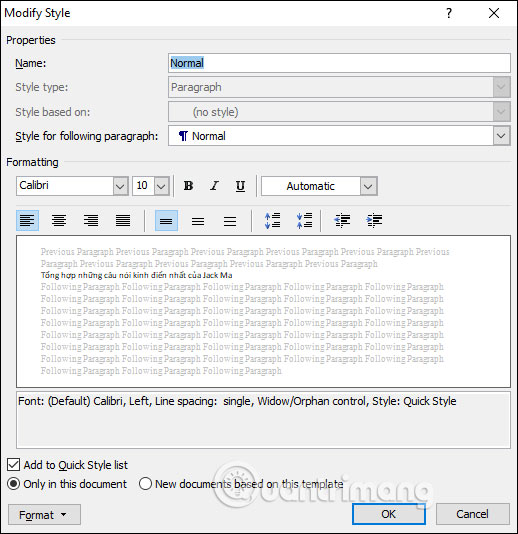The width and height of the screenshot is (518, 534).
Task: Open the font size 10 dropdown
Action: [161, 186]
